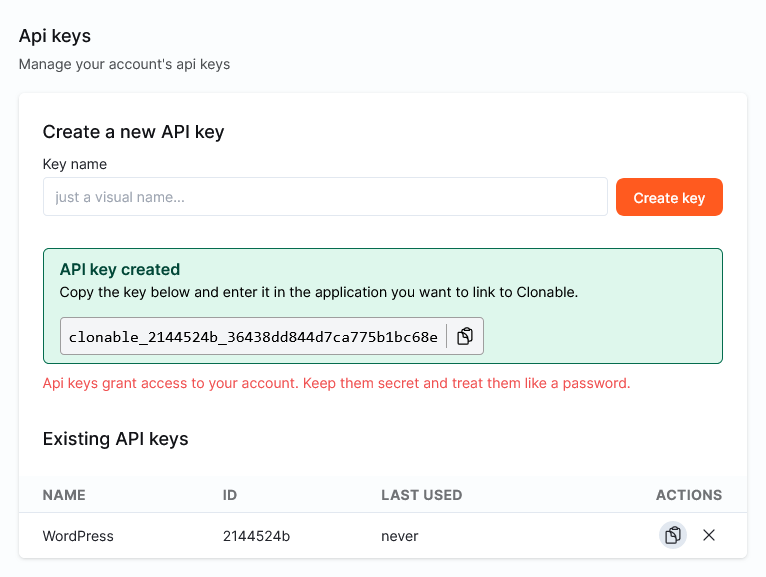The width and height of the screenshot is (766, 577).
Task: Click the "API key created" success heading
Action: (120, 269)
